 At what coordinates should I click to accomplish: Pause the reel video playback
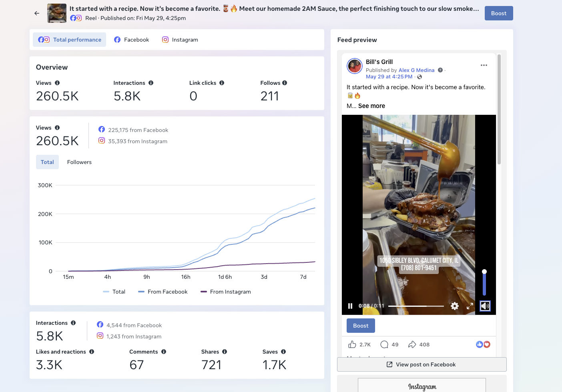tap(350, 306)
